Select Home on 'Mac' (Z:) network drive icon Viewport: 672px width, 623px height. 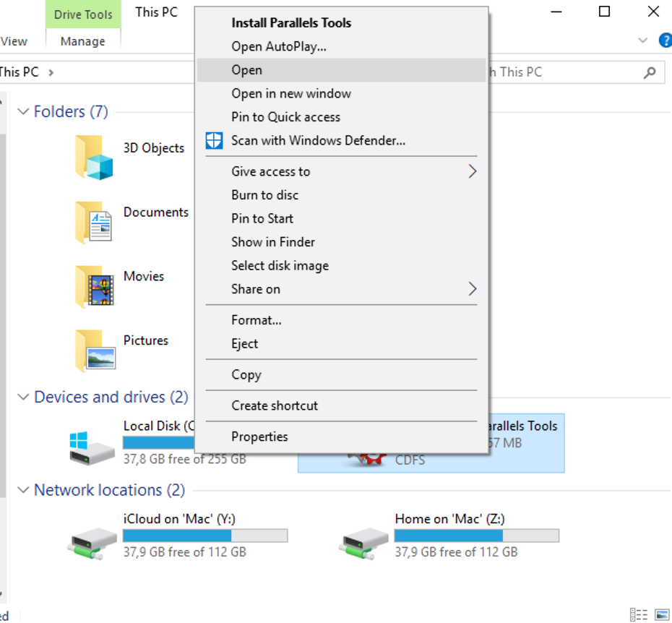coord(365,540)
